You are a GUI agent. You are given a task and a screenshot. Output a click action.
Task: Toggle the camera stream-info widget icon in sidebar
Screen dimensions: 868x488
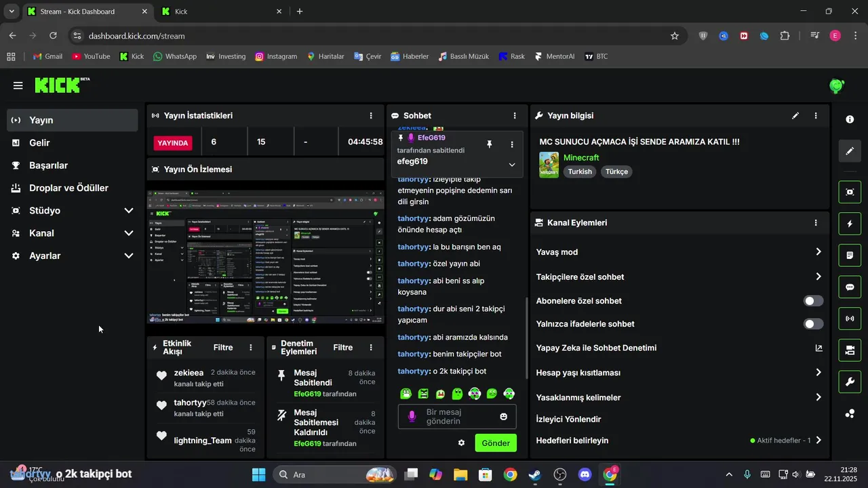pos(850,350)
